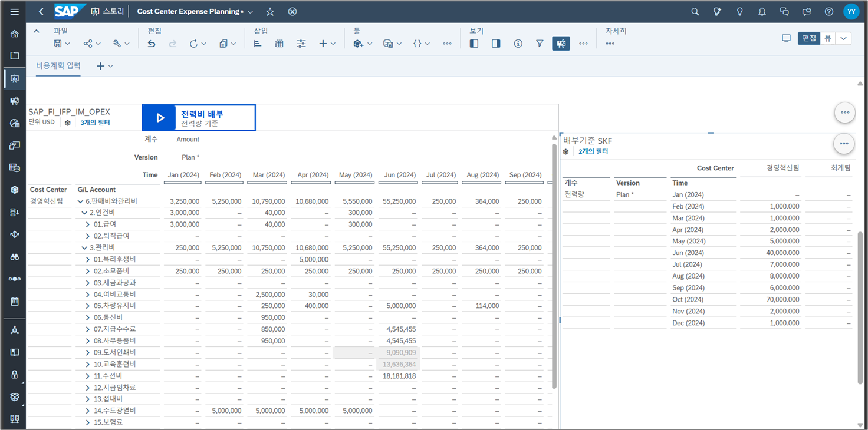This screenshot has width=868, height=430.
Task: Run the 전력비 배부 data action
Action: point(199,118)
